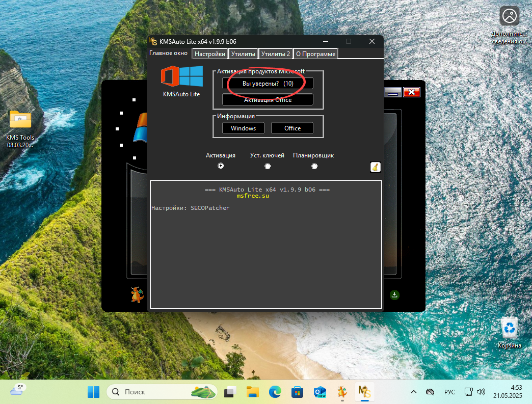Click the green download icon on the dark window
Screen dimensions: 532x404
[x=394, y=295]
